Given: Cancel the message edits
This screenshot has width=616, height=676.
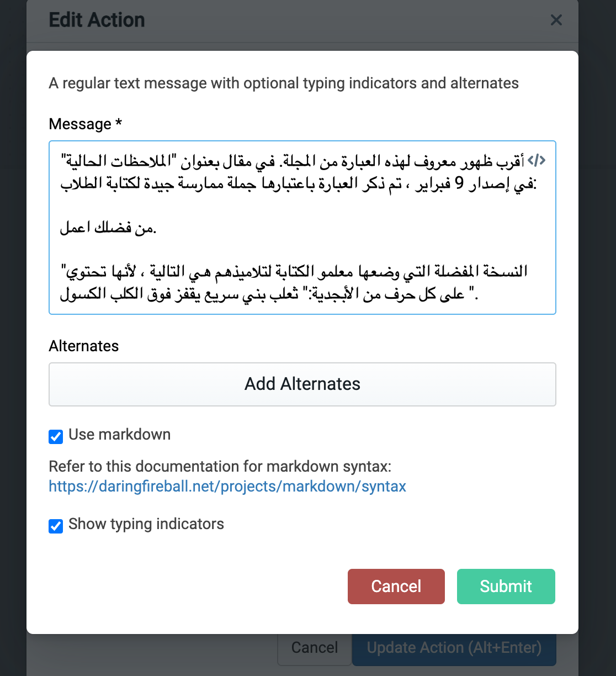Looking at the screenshot, I should [396, 587].
